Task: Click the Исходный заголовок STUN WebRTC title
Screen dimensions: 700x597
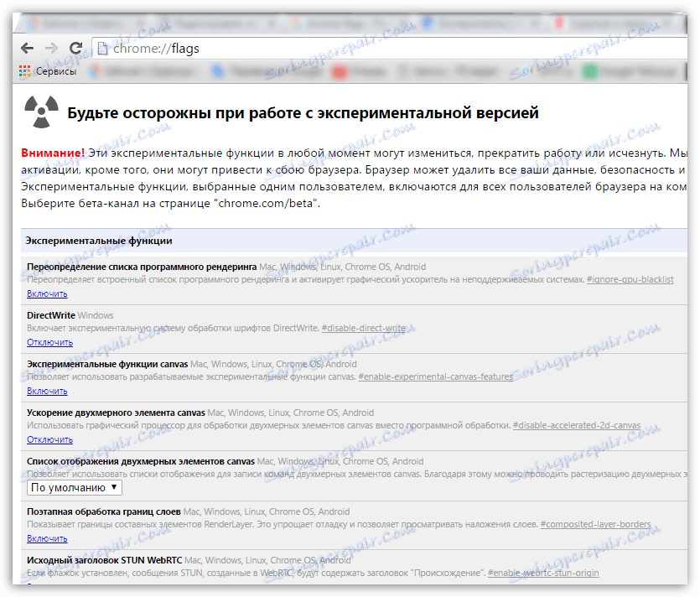Action: 105,560
